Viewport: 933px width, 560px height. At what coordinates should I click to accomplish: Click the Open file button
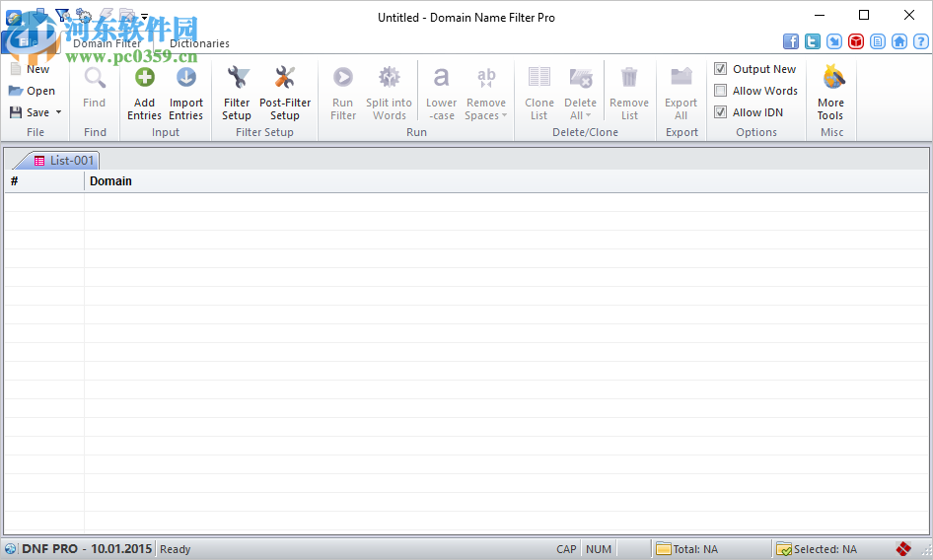pyautogui.click(x=33, y=91)
